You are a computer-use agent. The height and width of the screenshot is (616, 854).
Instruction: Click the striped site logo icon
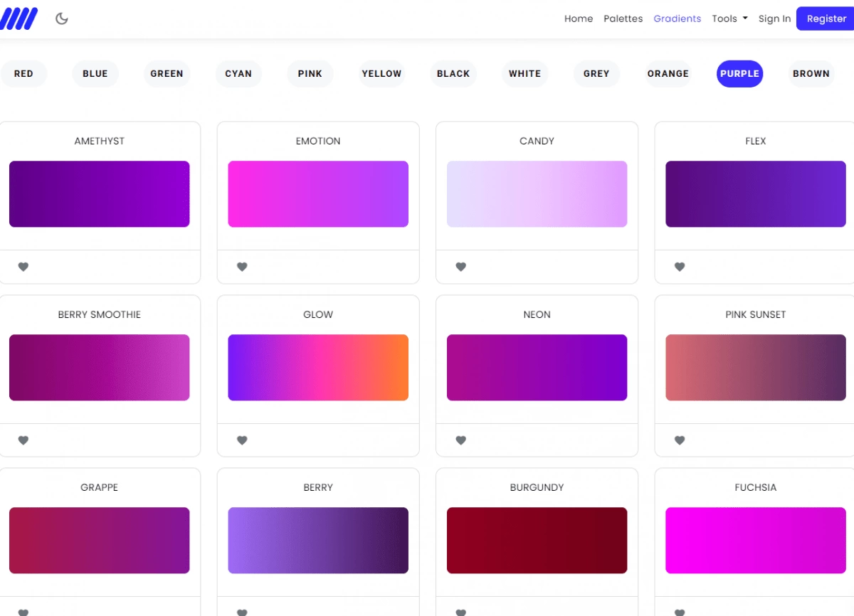pyautogui.click(x=19, y=18)
